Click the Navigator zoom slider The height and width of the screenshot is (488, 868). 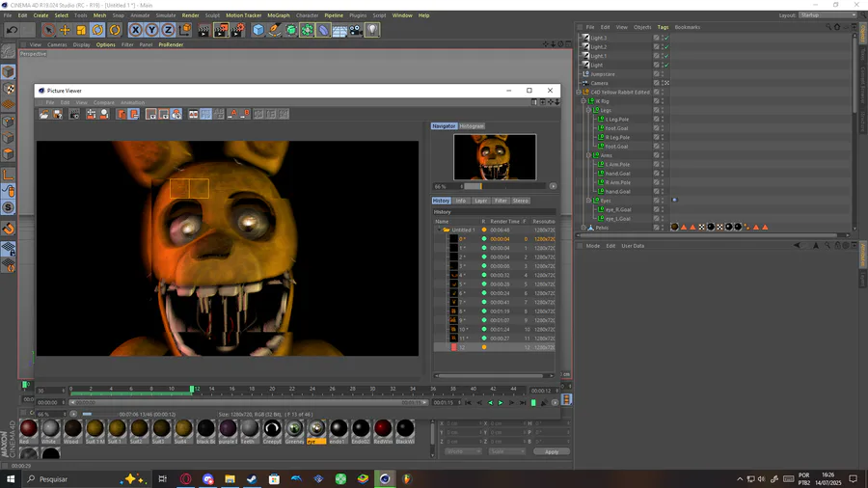(504, 186)
